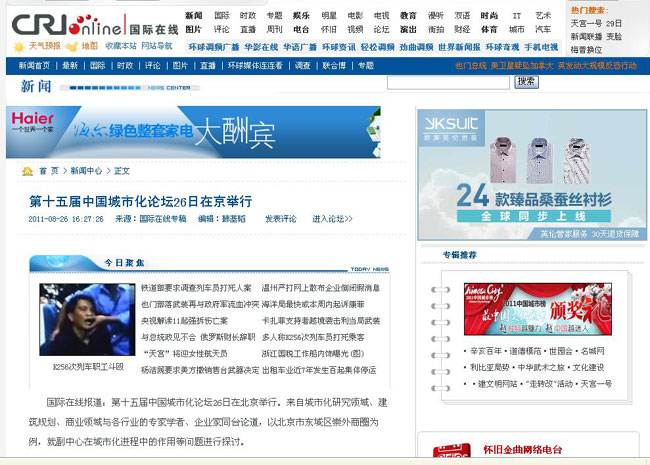Screen dimensions: 650x465
Task: Open 环球调频广播 channel link
Action: (x=214, y=47)
